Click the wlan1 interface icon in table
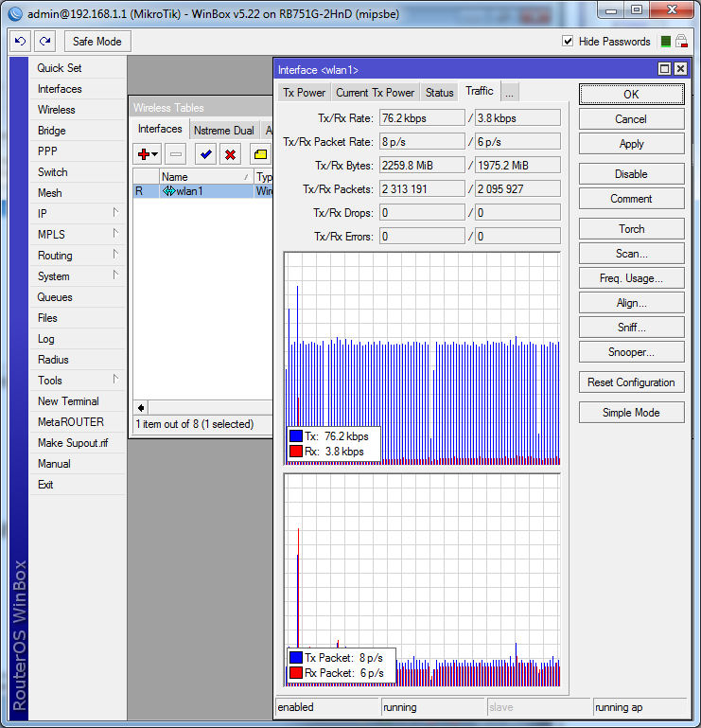This screenshot has height=728, width=701. [x=169, y=191]
